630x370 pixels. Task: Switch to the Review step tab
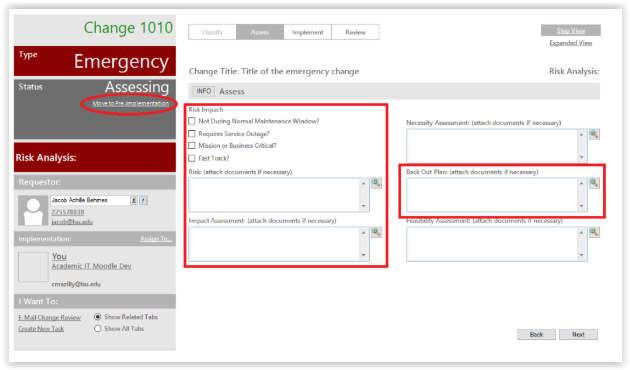point(355,32)
